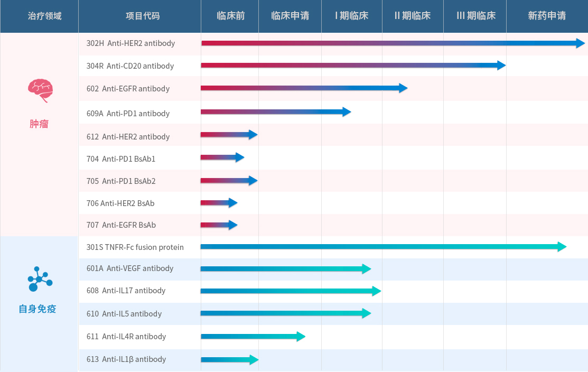Click the 601A Anti-VEGF progress arrow
588x372 pixels.
point(286,269)
